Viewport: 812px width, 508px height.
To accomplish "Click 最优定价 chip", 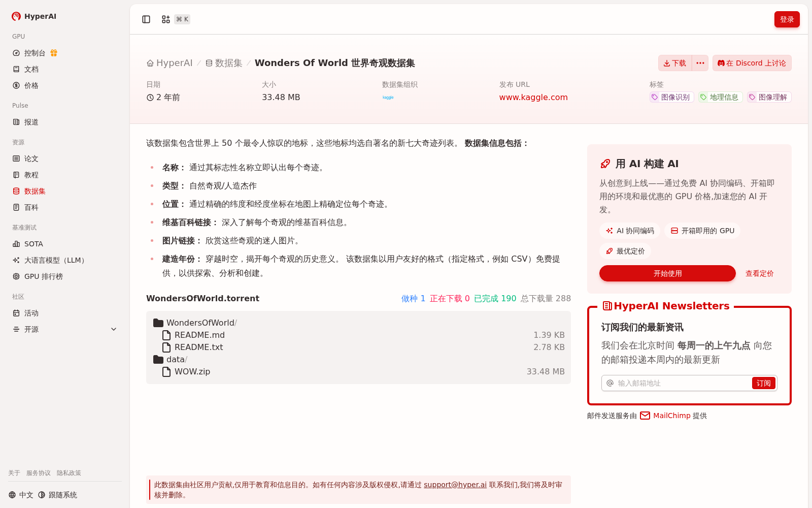I will click(625, 251).
